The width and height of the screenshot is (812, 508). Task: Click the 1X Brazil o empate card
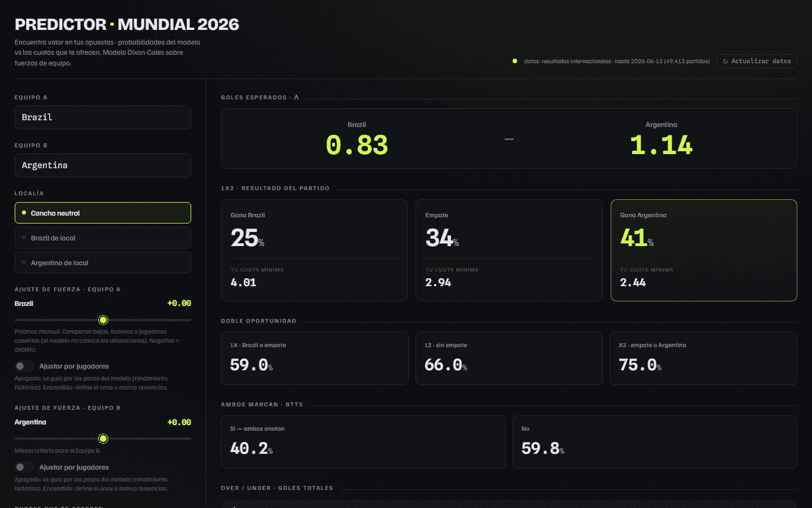click(315, 358)
